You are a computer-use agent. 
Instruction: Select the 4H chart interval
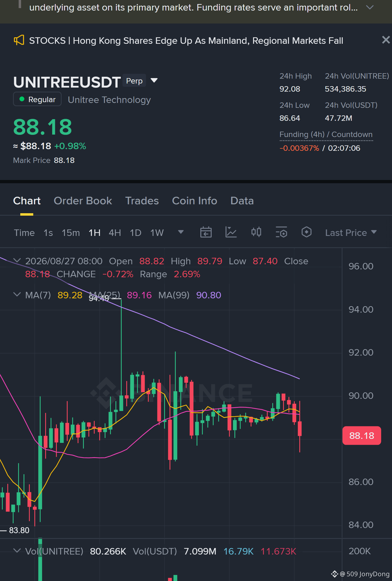pyautogui.click(x=115, y=233)
